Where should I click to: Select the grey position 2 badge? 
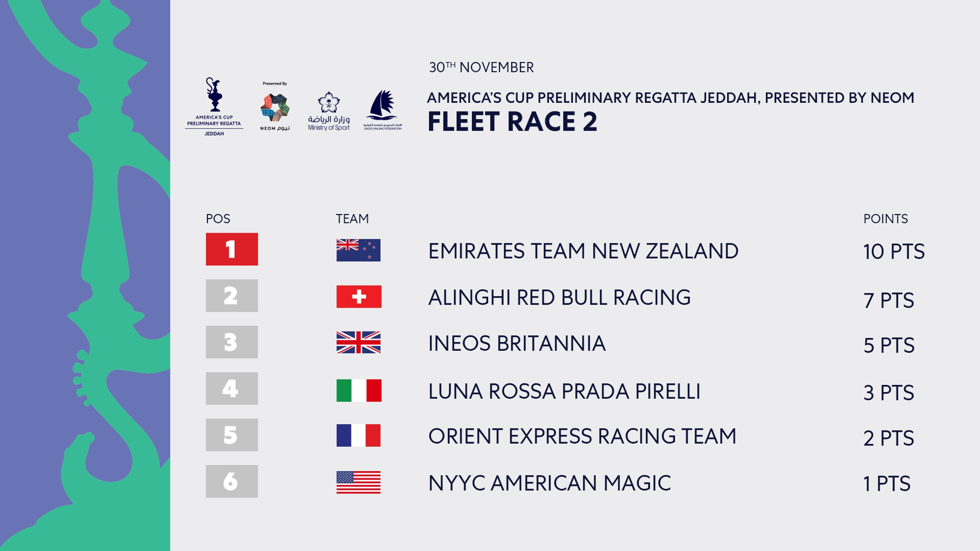pos(232,295)
